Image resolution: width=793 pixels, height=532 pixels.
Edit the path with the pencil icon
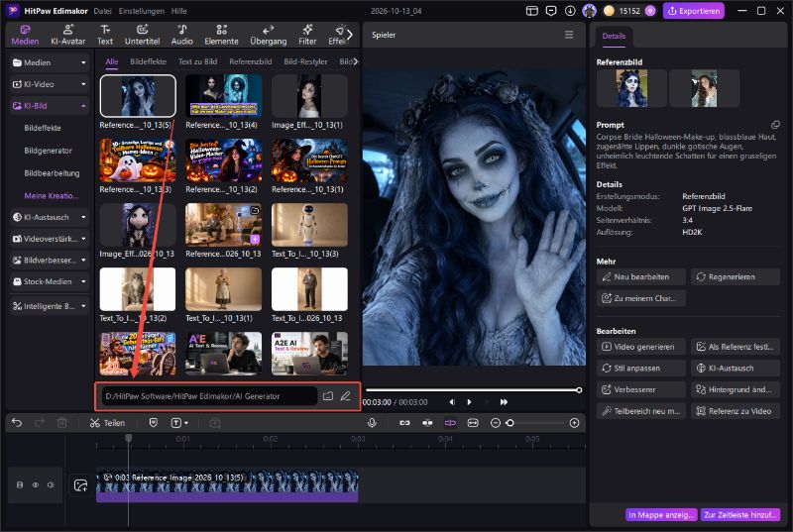(345, 396)
